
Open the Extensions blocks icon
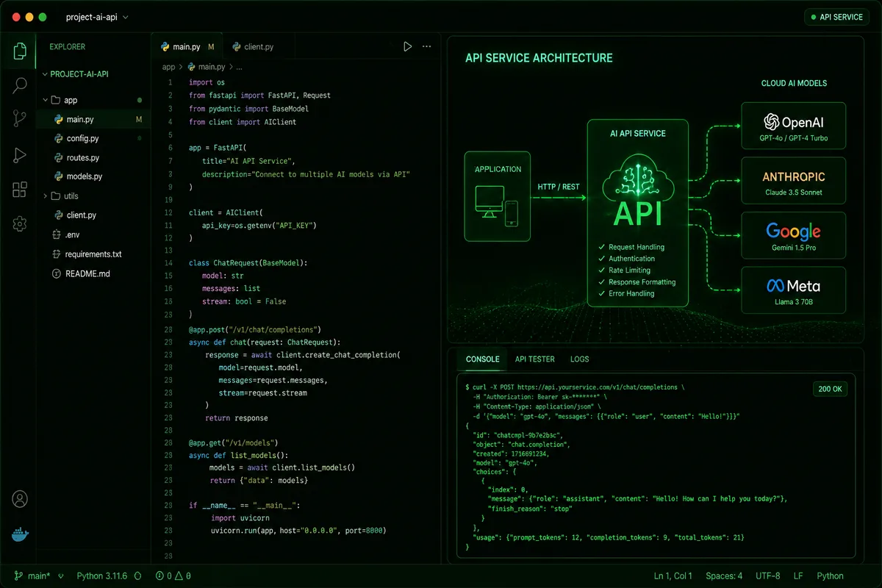tap(20, 190)
